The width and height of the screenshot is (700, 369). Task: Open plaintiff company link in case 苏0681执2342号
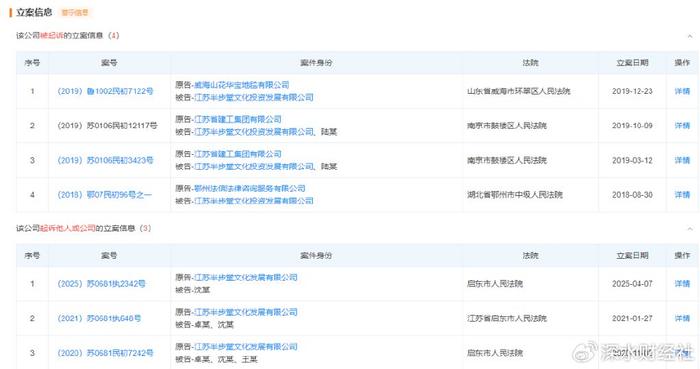tap(246, 277)
